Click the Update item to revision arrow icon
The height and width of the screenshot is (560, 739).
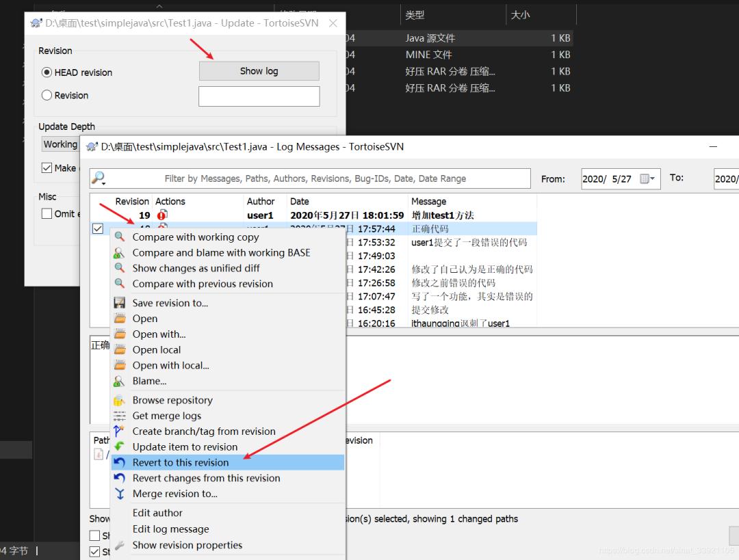pyautogui.click(x=120, y=447)
